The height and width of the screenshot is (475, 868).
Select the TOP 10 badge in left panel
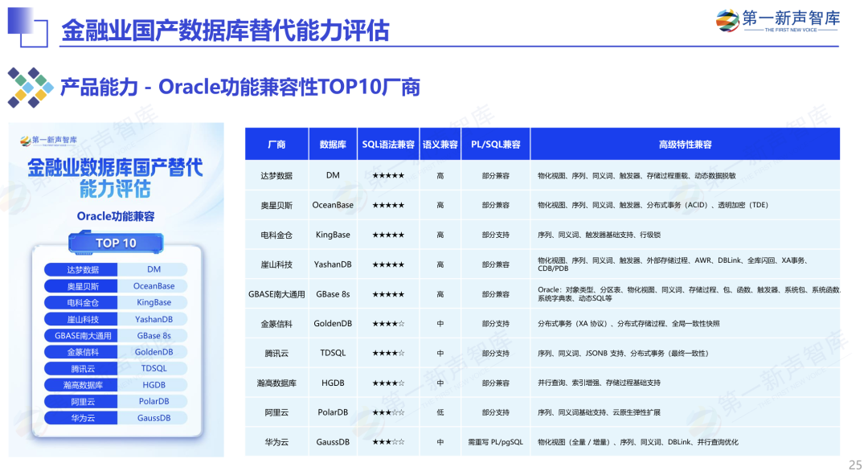(x=116, y=243)
